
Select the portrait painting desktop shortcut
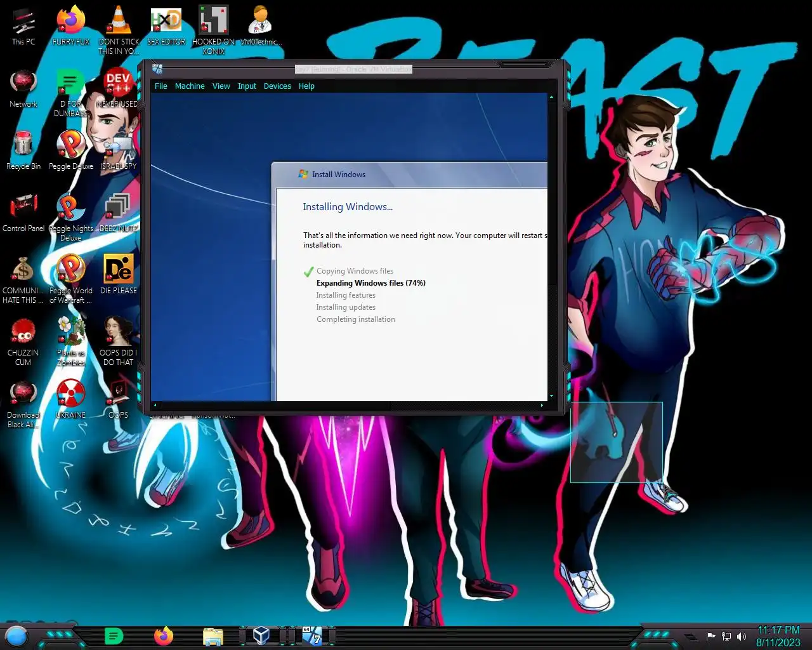pyautogui.click(x=119, y=342)
